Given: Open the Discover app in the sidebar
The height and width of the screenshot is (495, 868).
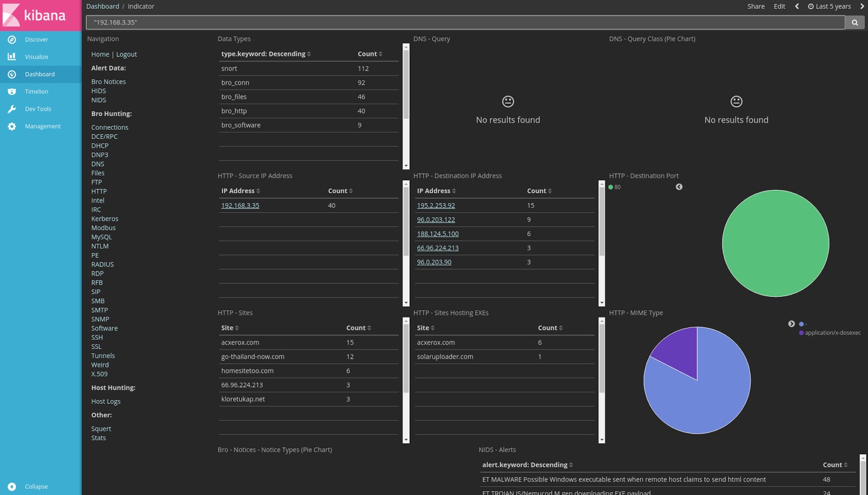Looking at the screenshot, I should click(36, 39).
